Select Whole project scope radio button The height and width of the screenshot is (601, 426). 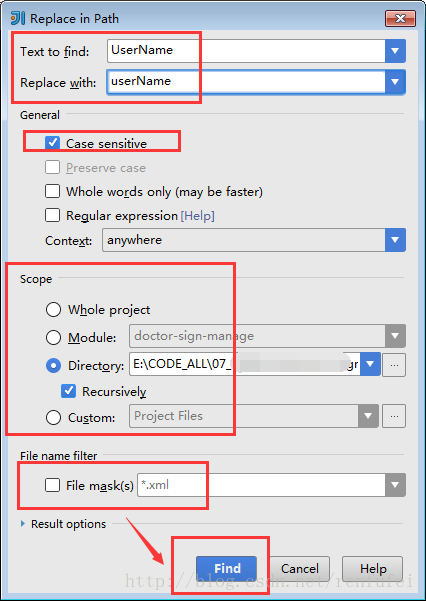click(x=53, y=309)
